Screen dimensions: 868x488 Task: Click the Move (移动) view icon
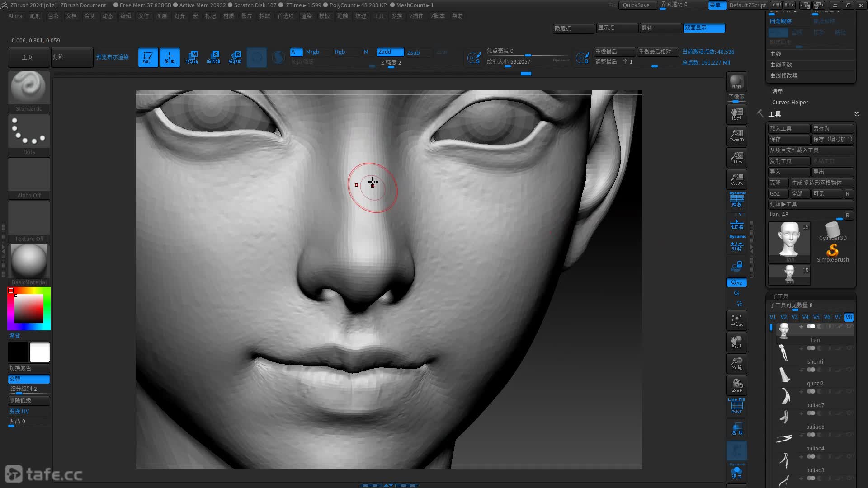point(736,342)
